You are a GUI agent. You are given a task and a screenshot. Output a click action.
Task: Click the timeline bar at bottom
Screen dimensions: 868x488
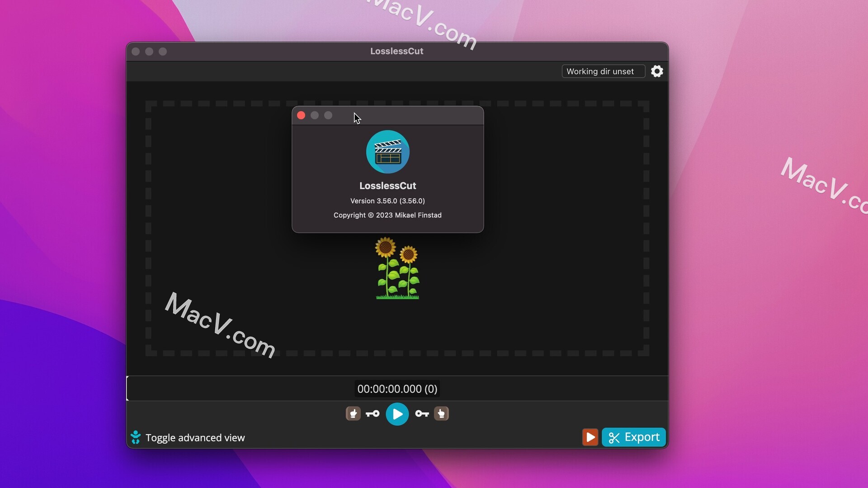(397, 389)
